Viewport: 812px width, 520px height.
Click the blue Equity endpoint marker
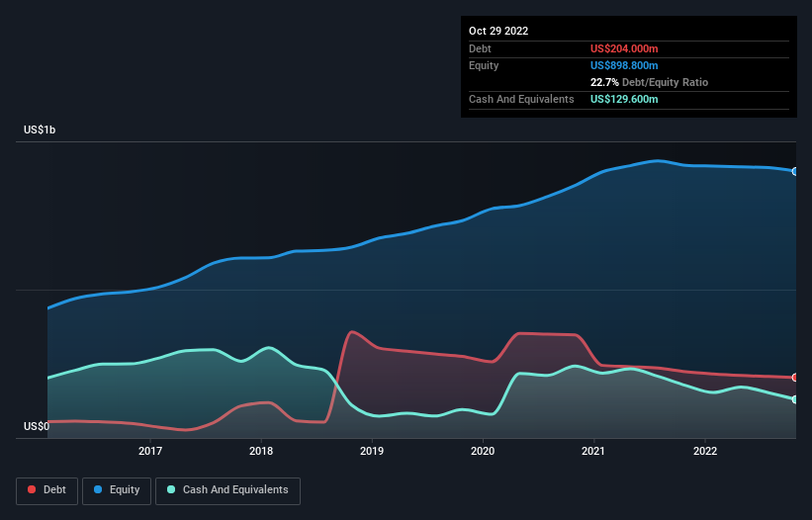click(795, 171)
